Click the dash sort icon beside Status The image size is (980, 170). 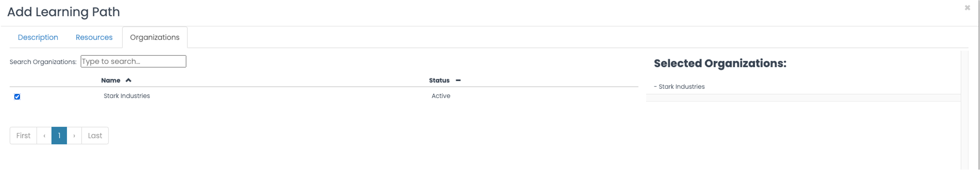click(x=458, y=80)
